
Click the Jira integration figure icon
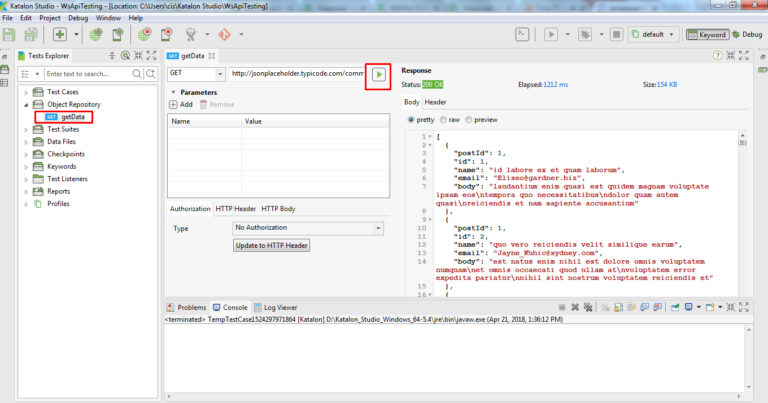[x=191, y=34]
